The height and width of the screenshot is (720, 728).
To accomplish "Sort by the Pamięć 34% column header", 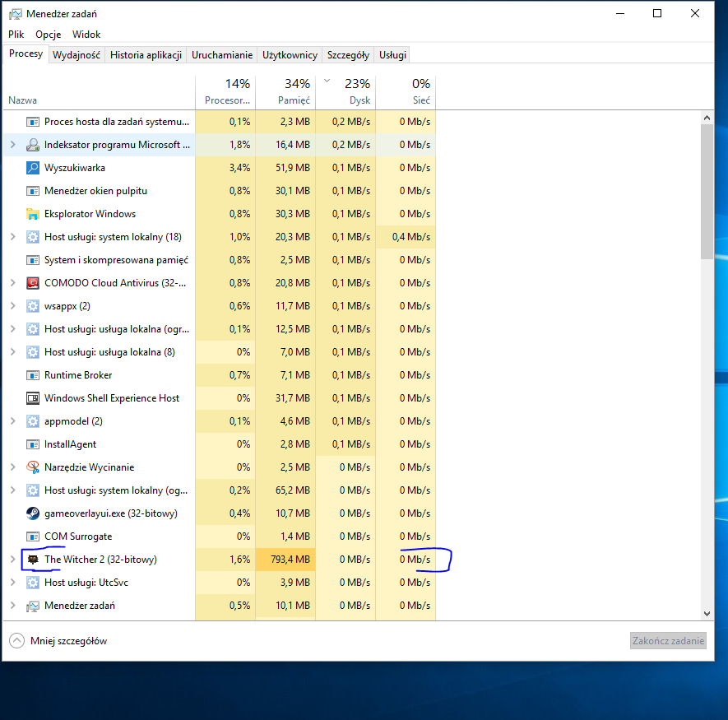I will (x=285, y=93).
